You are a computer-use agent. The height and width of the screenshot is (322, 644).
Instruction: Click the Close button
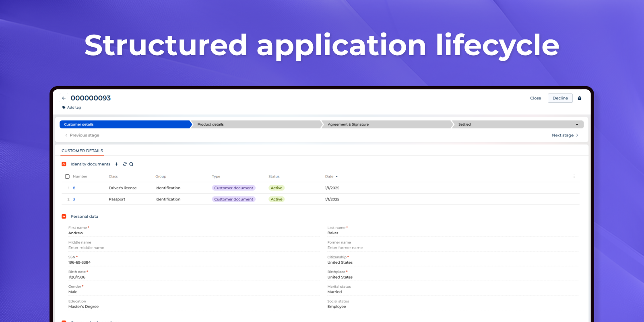(x=535, y=98)
